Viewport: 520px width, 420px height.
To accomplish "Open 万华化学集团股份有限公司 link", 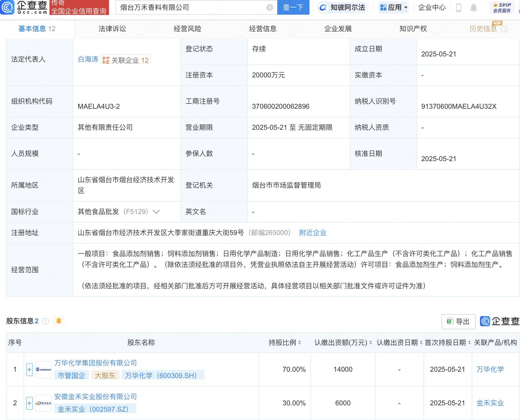I will pos(95,363).
